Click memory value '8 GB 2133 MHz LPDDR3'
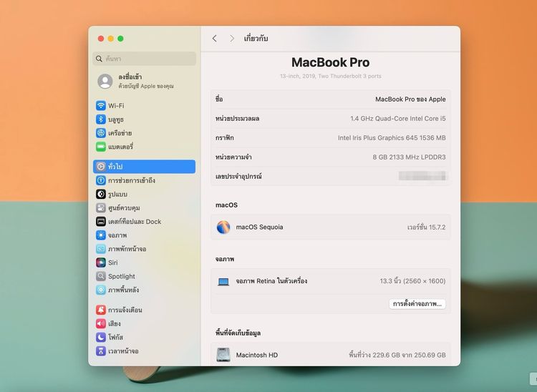The height and width of the screenshot is (392, 537). [410, 157]
